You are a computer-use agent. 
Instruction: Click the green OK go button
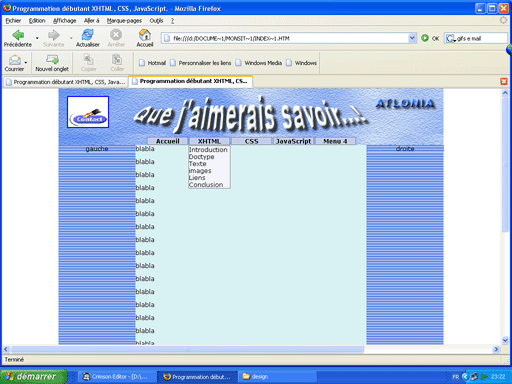(425, 38)
